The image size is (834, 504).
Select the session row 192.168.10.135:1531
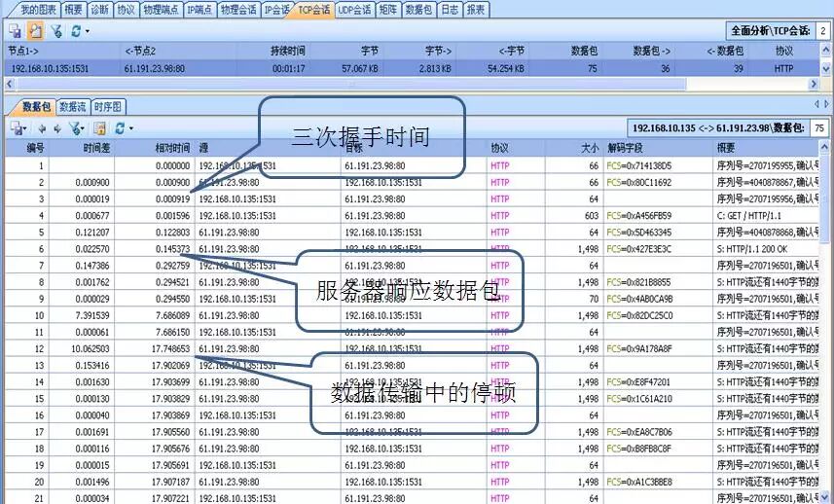click(413, 68)
